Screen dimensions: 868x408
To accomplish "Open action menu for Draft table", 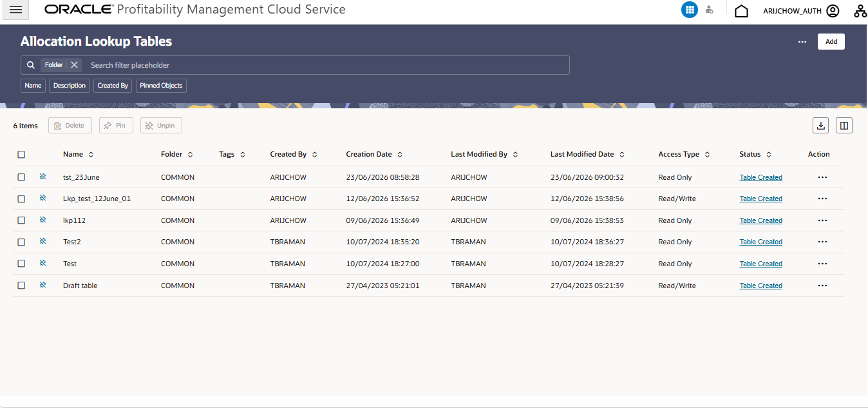I will pyautogui.click(x=822, y=286).
